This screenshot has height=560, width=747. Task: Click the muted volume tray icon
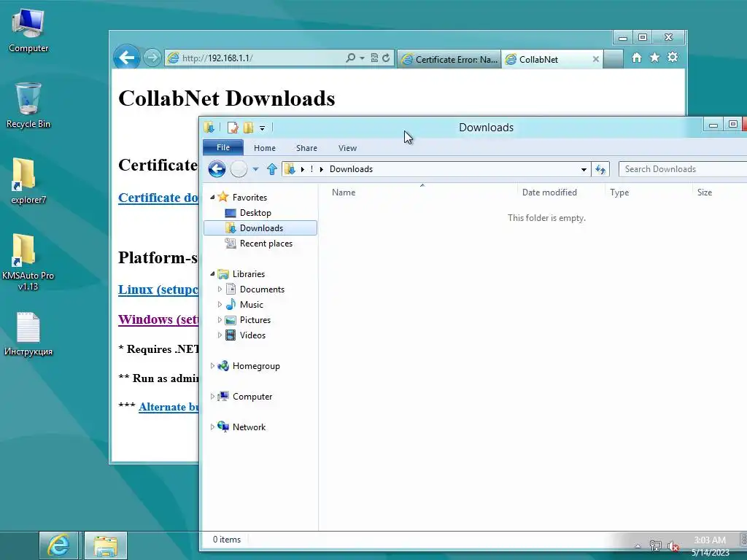[x=673, y=546]
